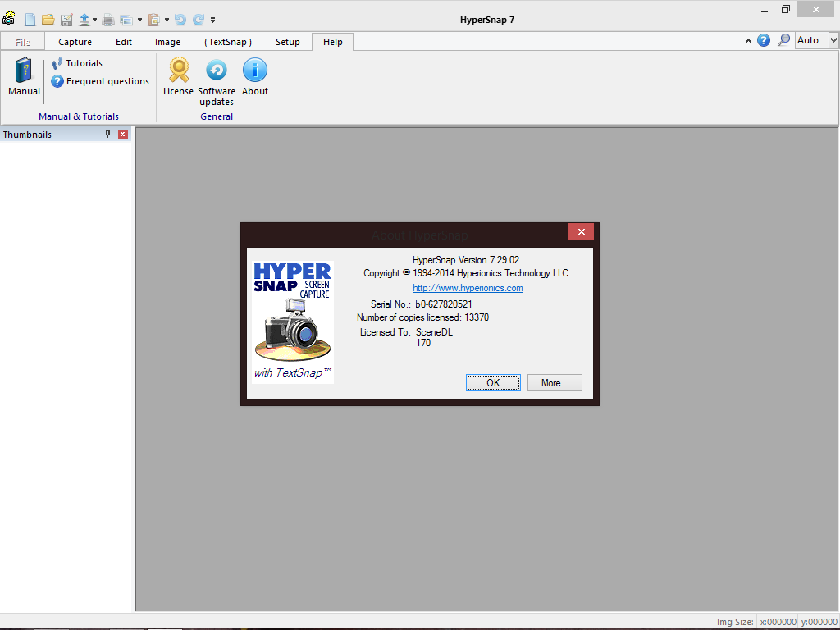Click the paste clipboard icon
Viewport: 840px width, 630px height.
click(x=154, y=20)
